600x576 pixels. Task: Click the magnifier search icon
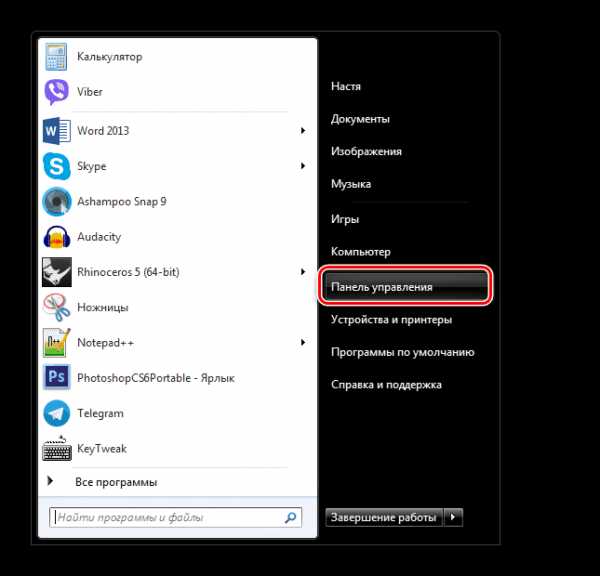coord(291,517)
